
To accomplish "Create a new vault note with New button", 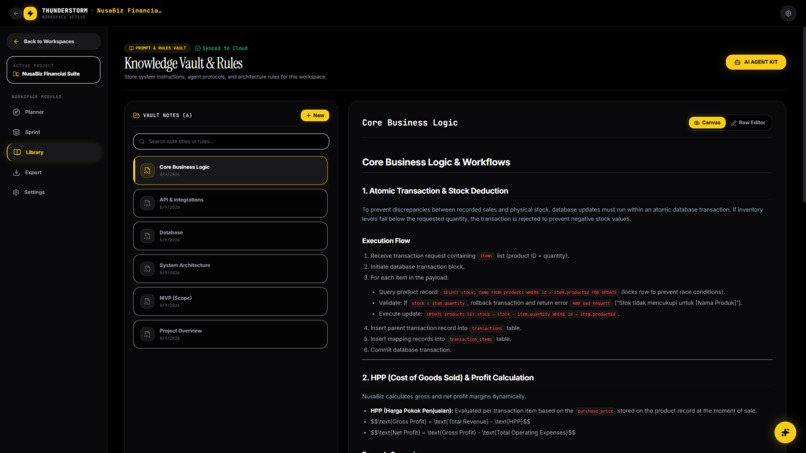I will point(315,116).
